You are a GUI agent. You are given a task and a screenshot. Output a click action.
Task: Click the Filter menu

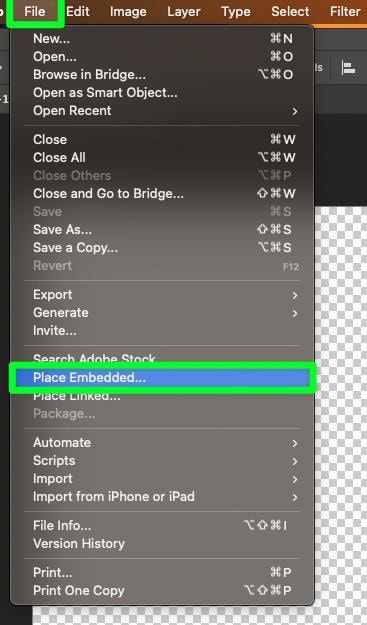coord(345,12)
